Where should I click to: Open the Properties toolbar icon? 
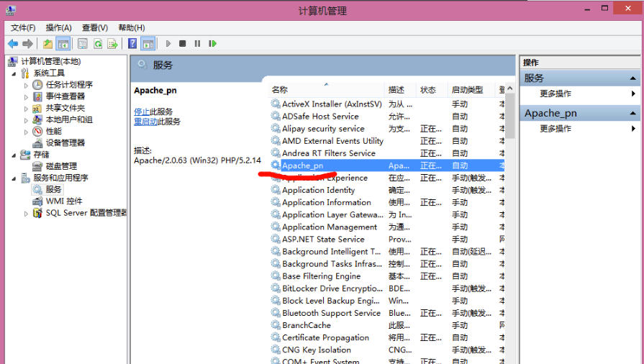[83, 44]
